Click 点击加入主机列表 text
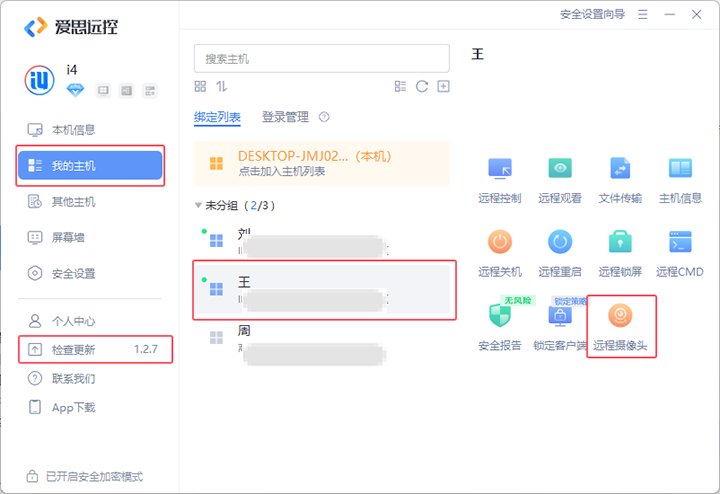The height and width of the screenshot is (494, 720). click(281, 171)
